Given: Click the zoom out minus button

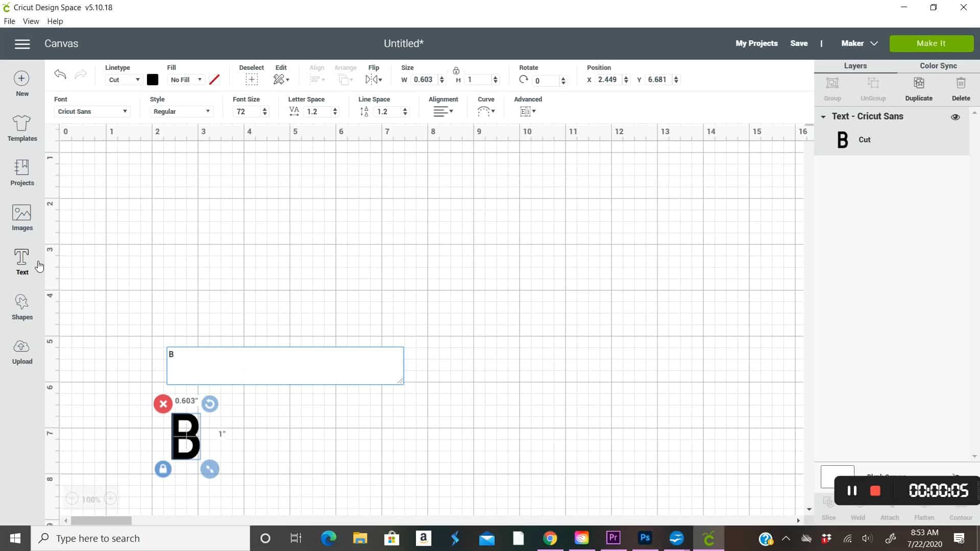Looking at the screenshot, I should tap(72, 499).
